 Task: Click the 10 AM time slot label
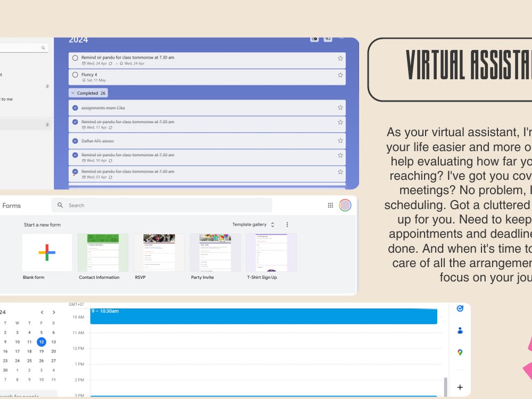click(78, 317)
